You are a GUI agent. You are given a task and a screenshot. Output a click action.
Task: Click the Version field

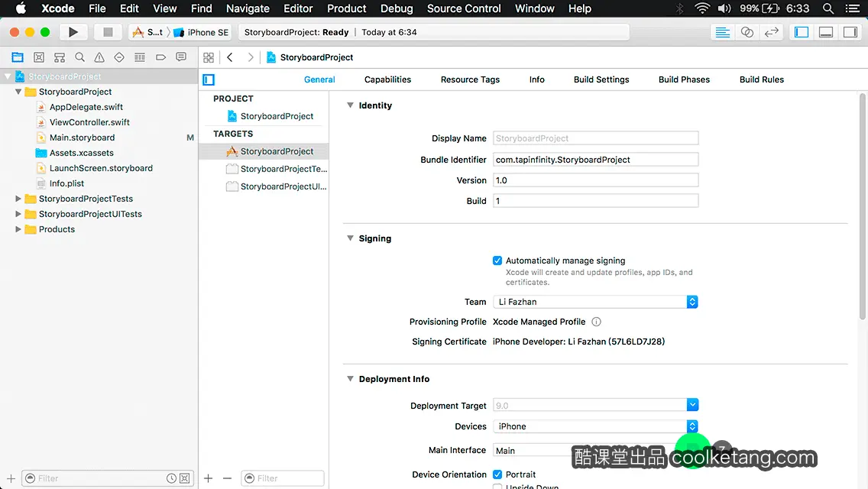(x=596, y=180)
